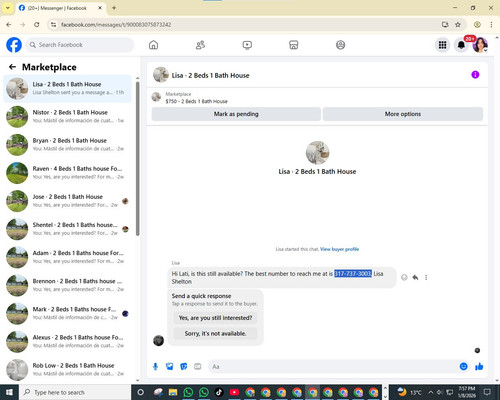Choose a GIF icon in composer
500x400 pixels.
tap(198, 367)
